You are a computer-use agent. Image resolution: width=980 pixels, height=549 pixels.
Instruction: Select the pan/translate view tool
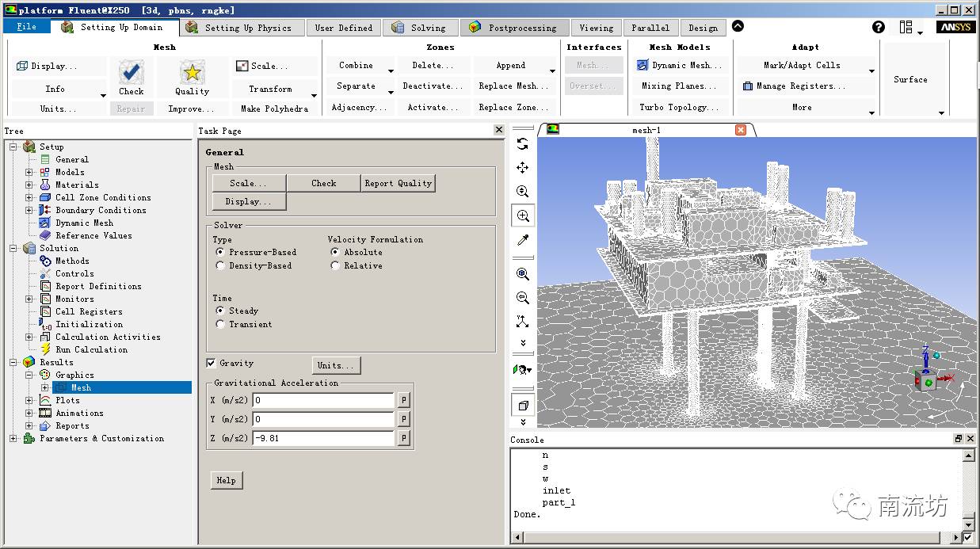[x=522, y=168]
